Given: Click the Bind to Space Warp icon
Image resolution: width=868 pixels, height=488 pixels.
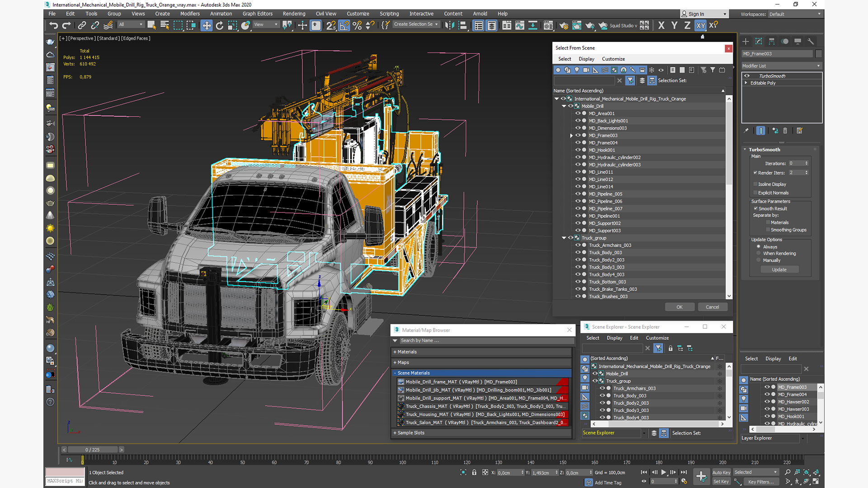Looking at the screenshot, I should coord(108,25).
